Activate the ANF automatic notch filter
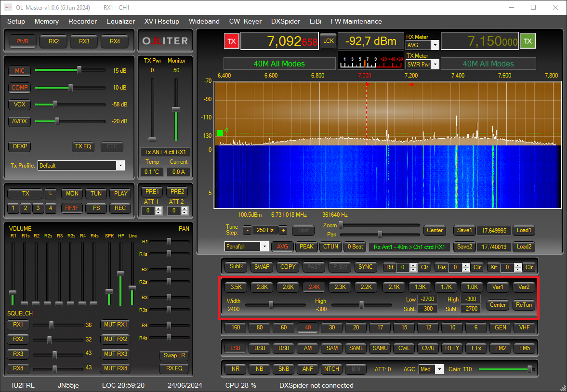This screenshot has height=392, width=567. point(307,369)
